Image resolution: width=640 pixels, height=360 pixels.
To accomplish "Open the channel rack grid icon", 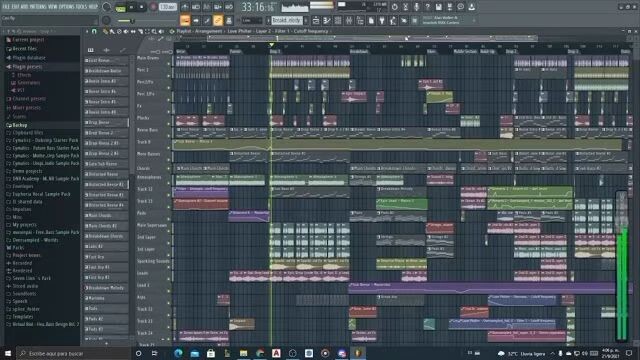I will [x=338, y=20].
